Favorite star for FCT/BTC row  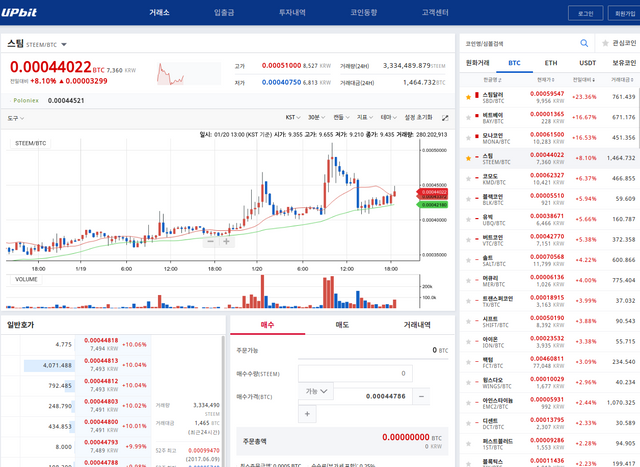468,362
